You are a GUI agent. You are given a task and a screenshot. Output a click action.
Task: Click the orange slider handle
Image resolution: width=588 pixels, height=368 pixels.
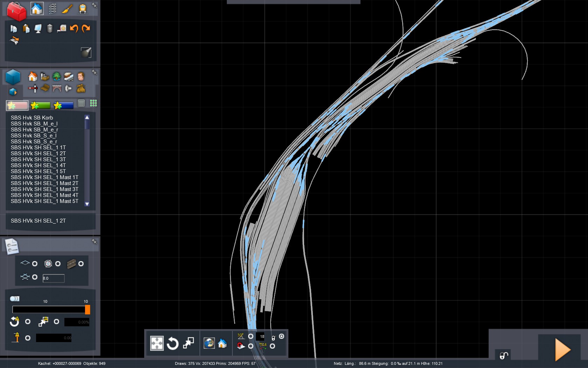tap(87, 309)
